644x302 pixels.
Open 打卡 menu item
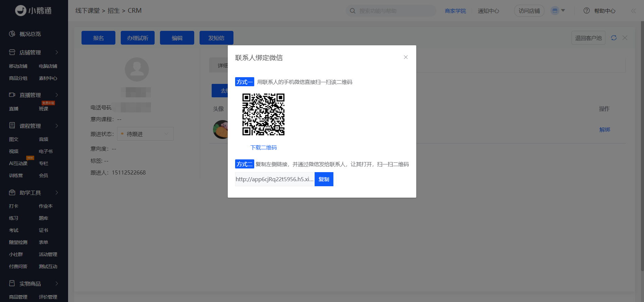[14, 206]
